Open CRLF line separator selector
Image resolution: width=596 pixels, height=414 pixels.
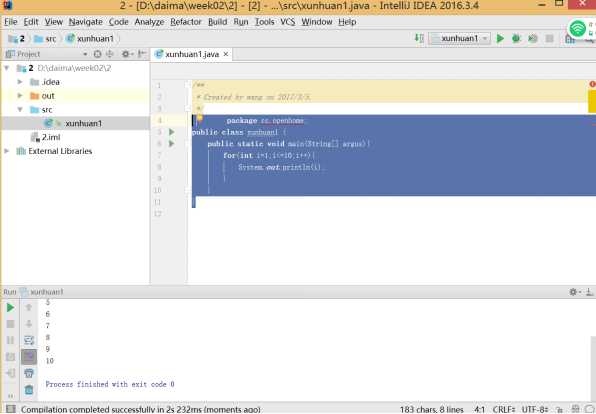504,409
